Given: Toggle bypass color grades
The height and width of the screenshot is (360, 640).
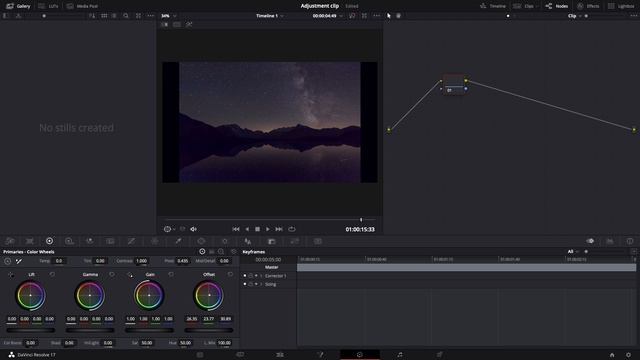Looking at the screenshot, I should 352,16.
